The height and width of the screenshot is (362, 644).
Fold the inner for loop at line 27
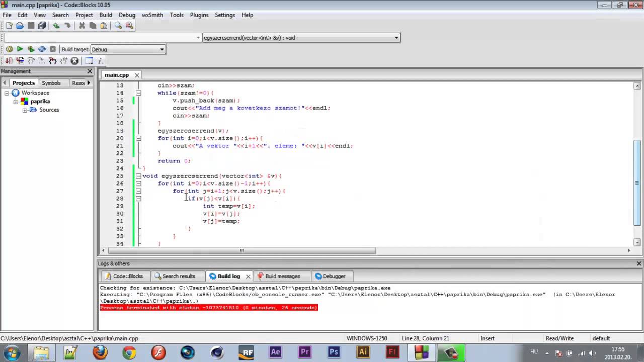(138, 191)
